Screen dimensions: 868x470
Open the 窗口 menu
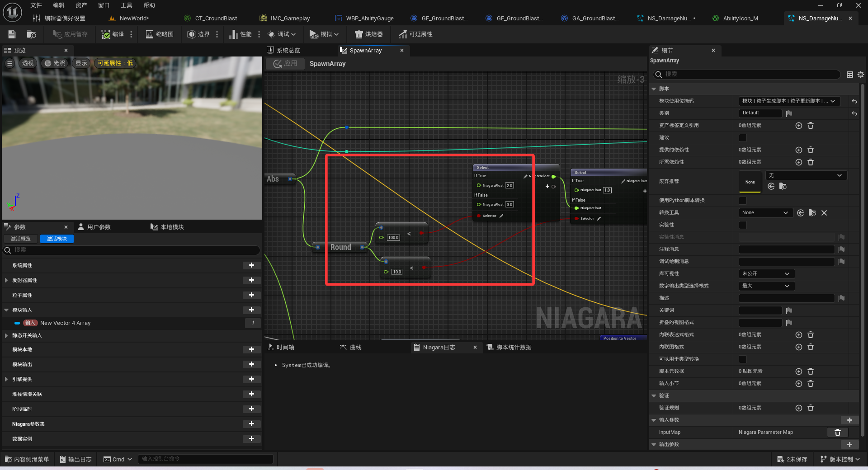[x=104, y=5]
